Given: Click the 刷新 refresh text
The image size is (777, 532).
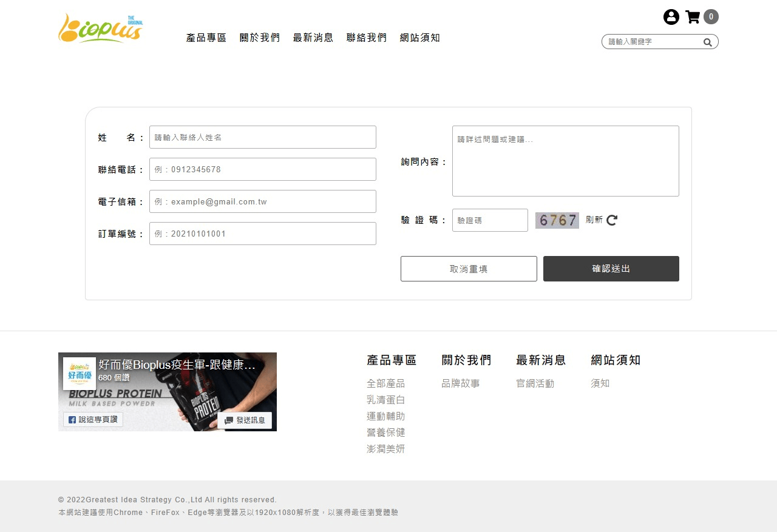Looking at the screenshot, I should pyautogui.click(x=594, y=220).
